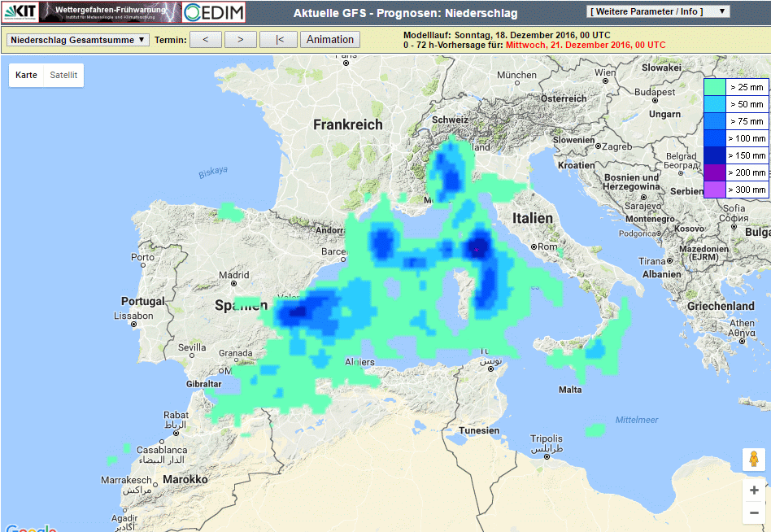Switch map to Satellit view
Viewport: 771px width, 532px height.
[x=63, y=75]
